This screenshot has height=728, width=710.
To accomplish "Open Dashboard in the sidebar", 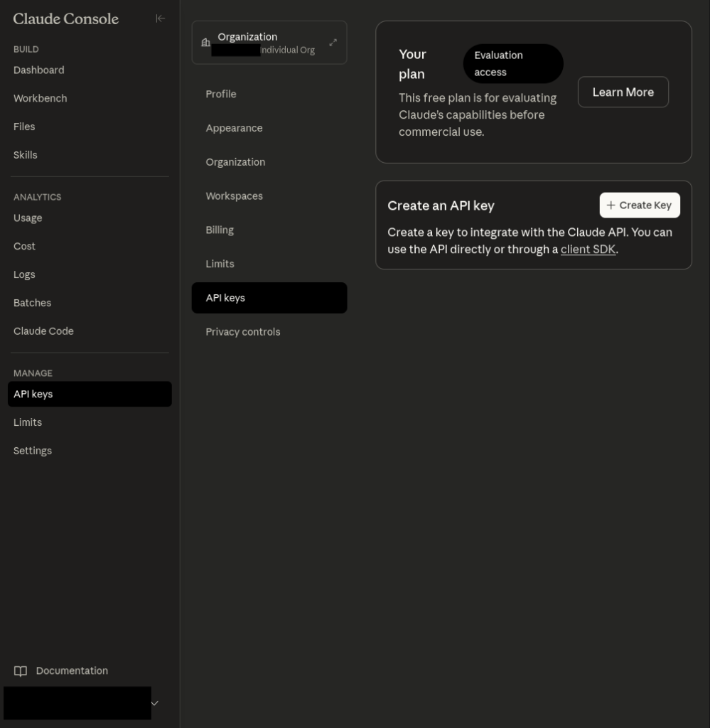I will click(39, 70).
